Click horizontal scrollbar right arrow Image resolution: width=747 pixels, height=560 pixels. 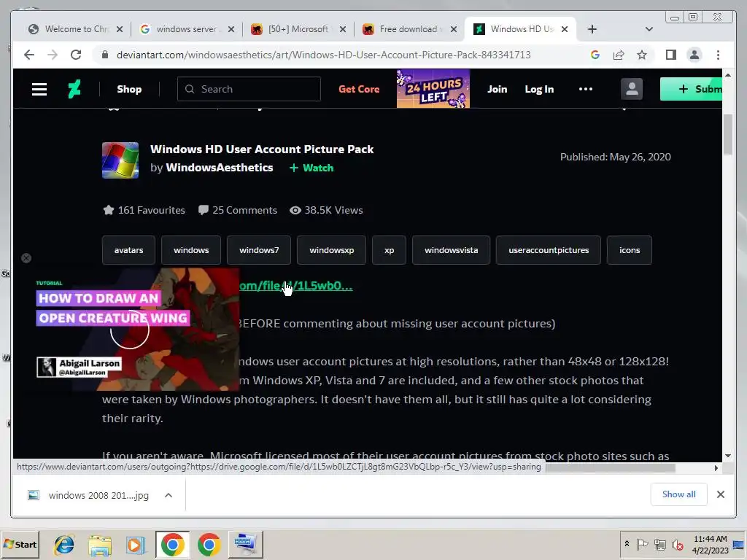716,468
